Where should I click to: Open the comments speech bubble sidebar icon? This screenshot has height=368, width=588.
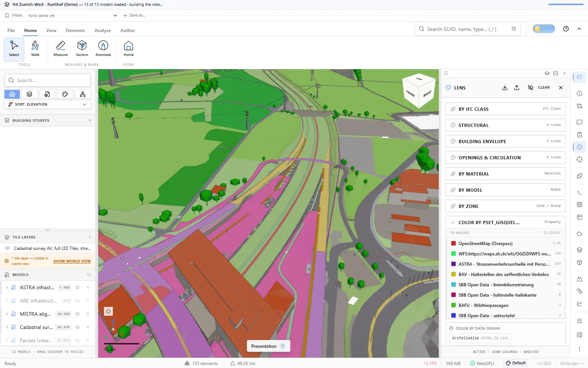tap(580, 122)
